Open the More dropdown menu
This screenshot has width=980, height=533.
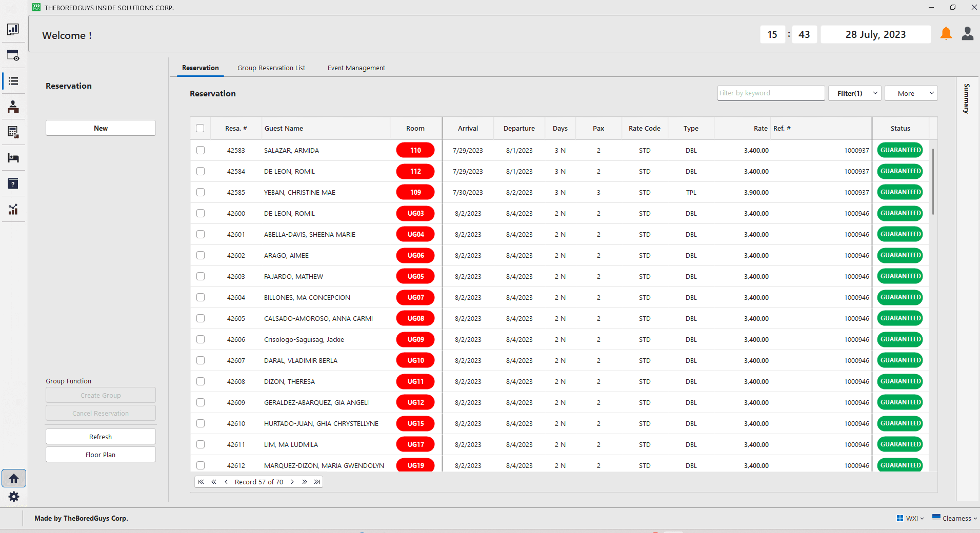(x=911, y=93)
